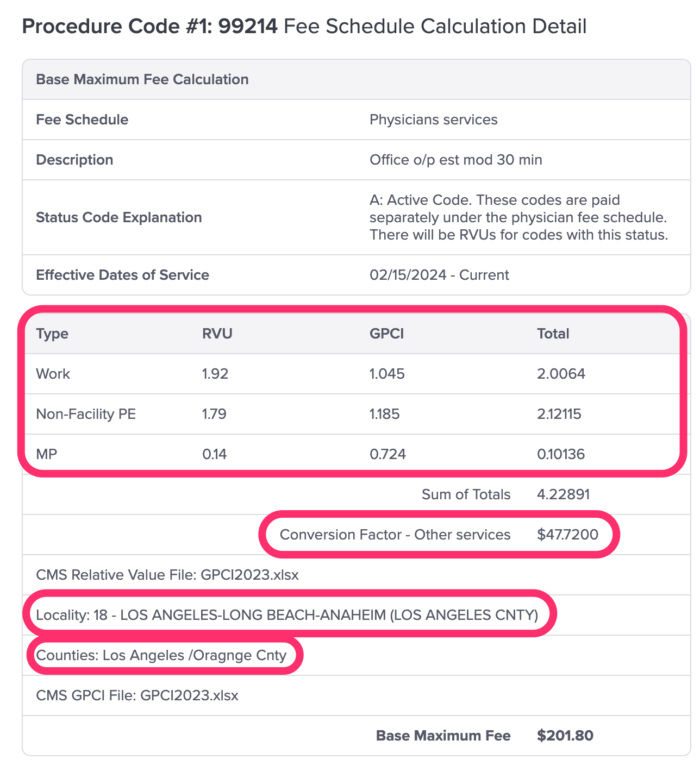Select the Non-Facility PE row label
This screenshot has width=700, height=778.
pyautogui.click(x=86, y=414)
